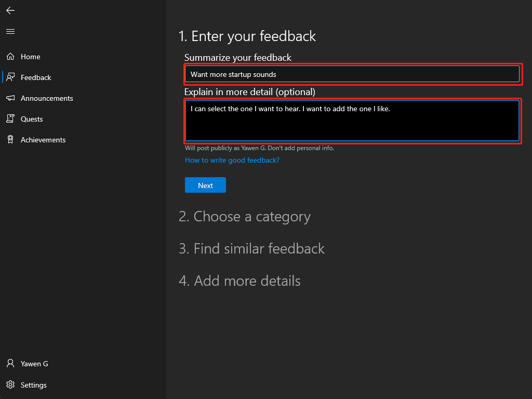Click the back arrow icon
The image size is (532, 399).
(x=10, y=10)
